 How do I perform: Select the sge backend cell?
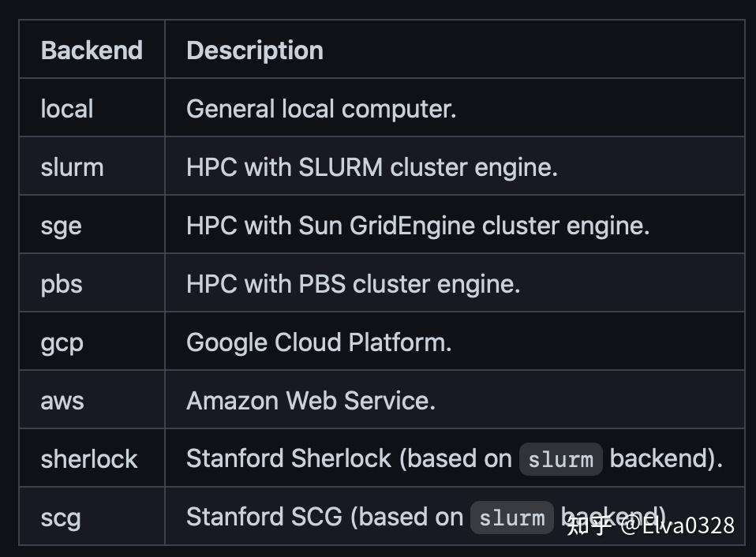[x=62, y=226]
